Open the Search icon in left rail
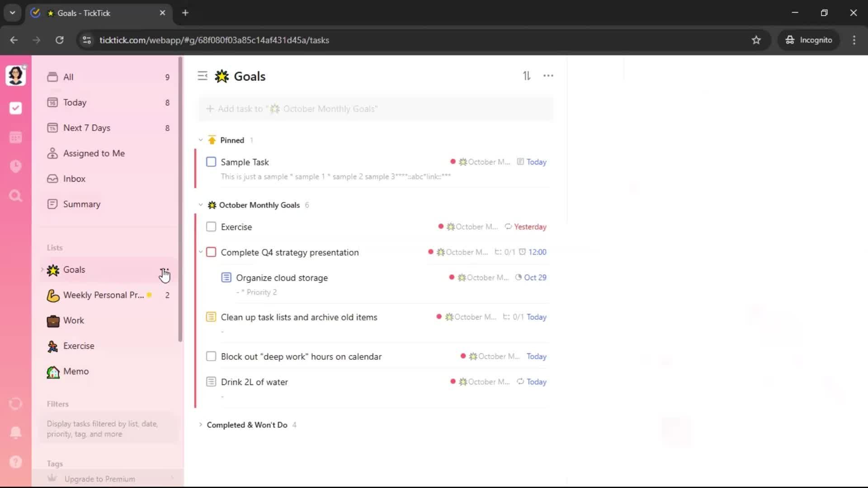This screenshot has height=488, width=868. pyautogui.click(x=15, y=196)
